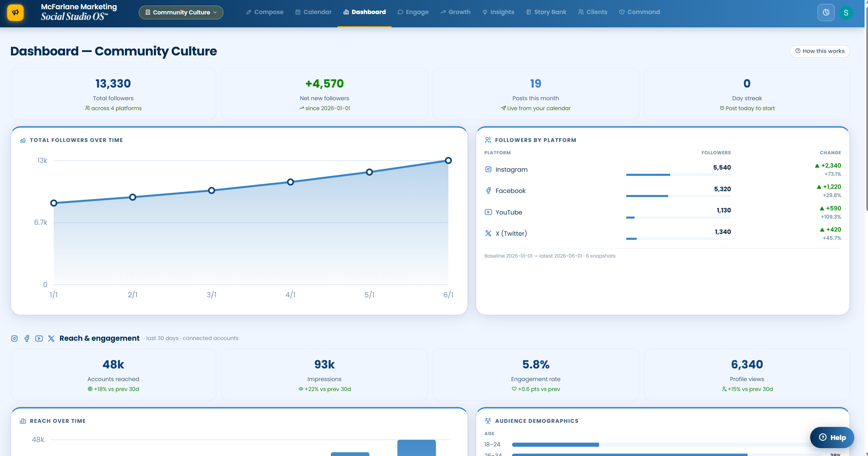The image size is (868, 456).
Task: Click the Facebook followers progress bar
Action: [678, 196]
